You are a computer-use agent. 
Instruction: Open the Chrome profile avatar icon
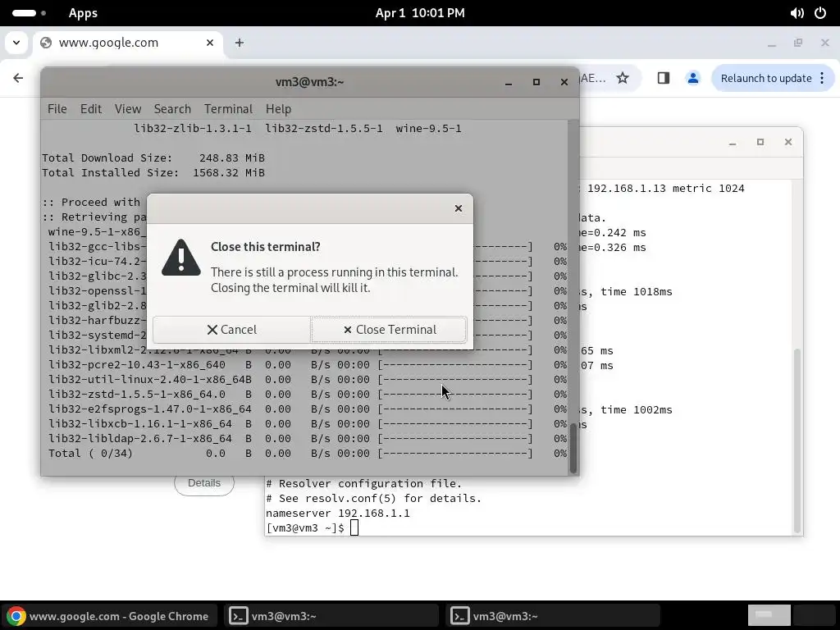pos(692,78)
